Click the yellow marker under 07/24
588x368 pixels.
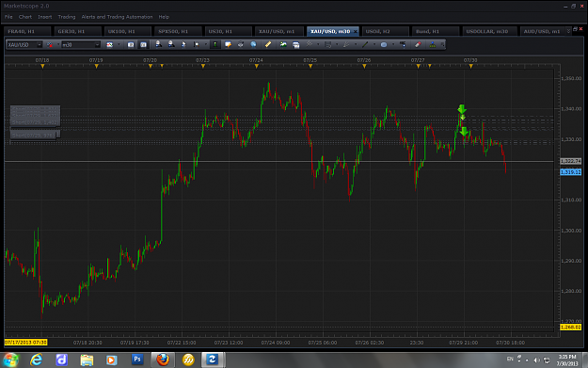tap(257, 67)
